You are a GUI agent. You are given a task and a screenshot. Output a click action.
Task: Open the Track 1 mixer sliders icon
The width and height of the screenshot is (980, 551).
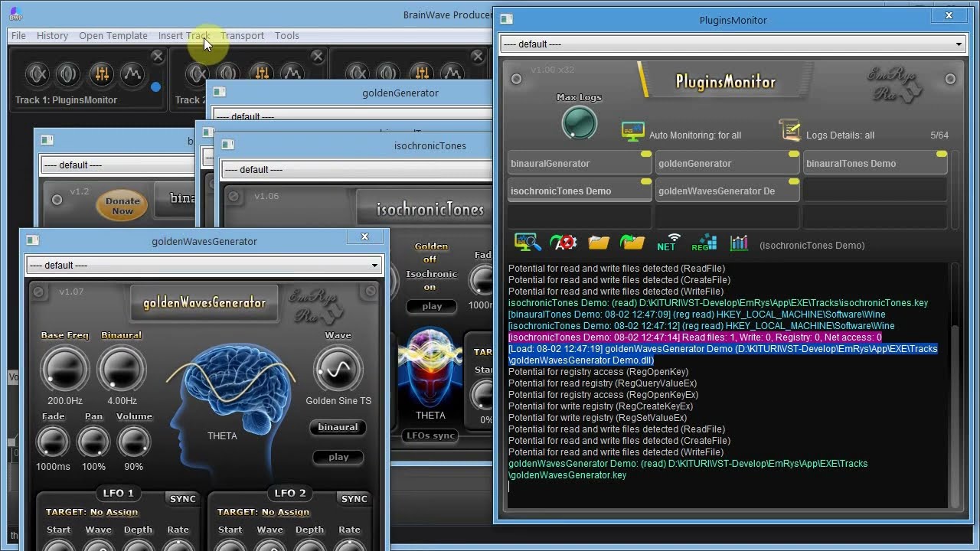tap(101, 73)
